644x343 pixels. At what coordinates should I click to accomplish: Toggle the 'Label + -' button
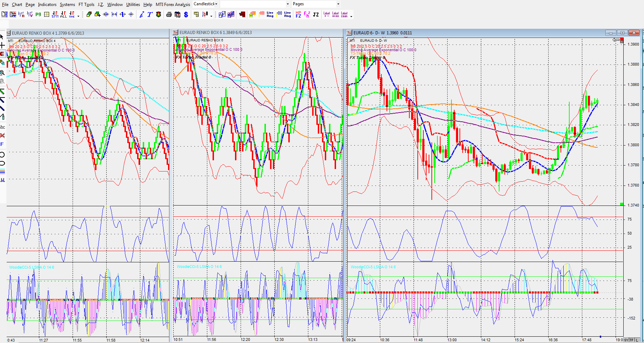(327, 14)
